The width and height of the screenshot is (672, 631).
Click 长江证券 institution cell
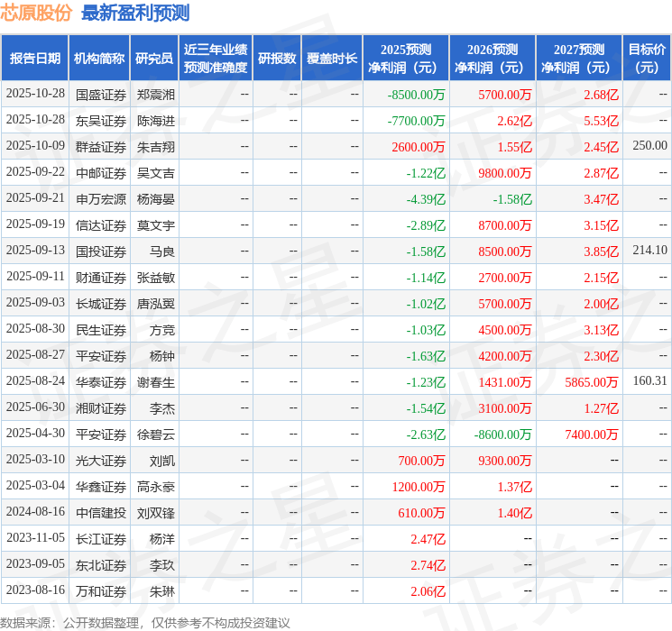point(101,539)
